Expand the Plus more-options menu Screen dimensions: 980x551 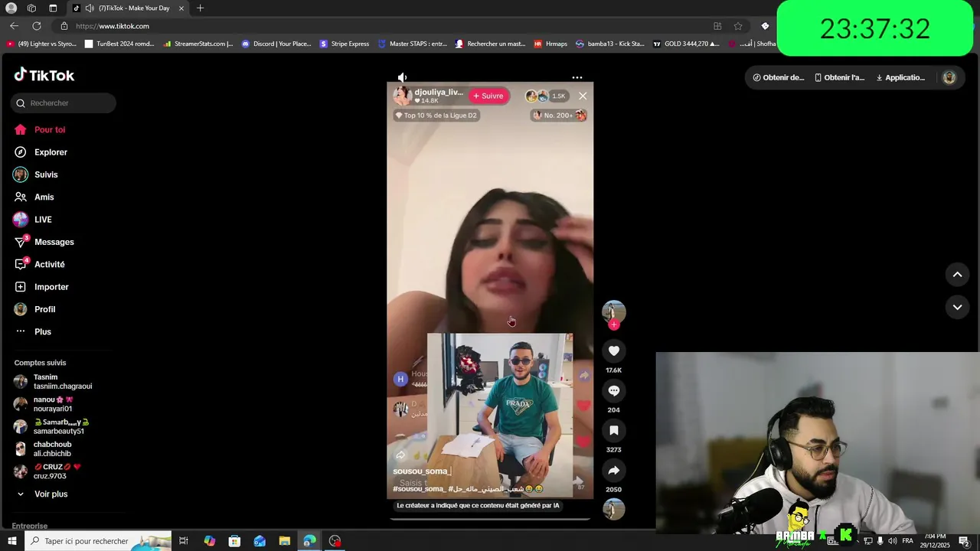[33, 331]
